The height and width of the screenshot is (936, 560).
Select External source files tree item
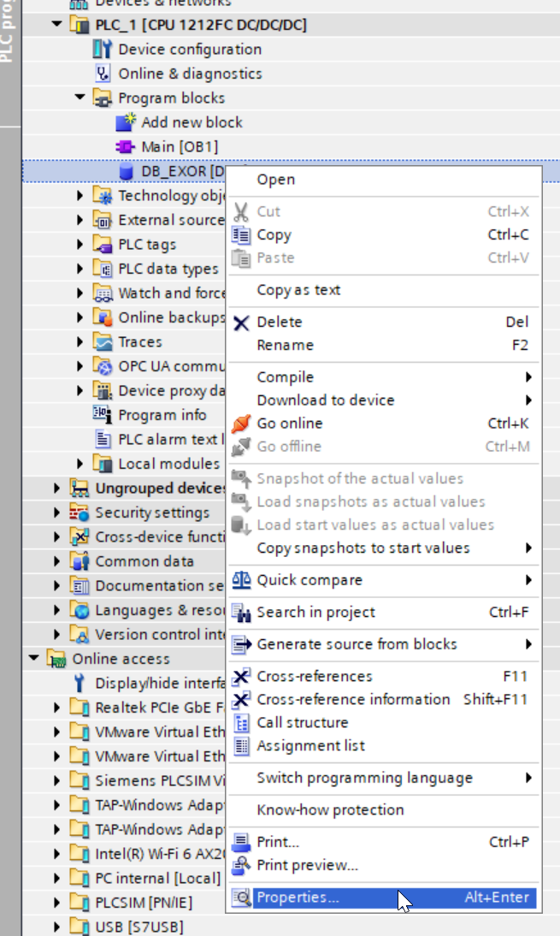click(x=171, y=220)
